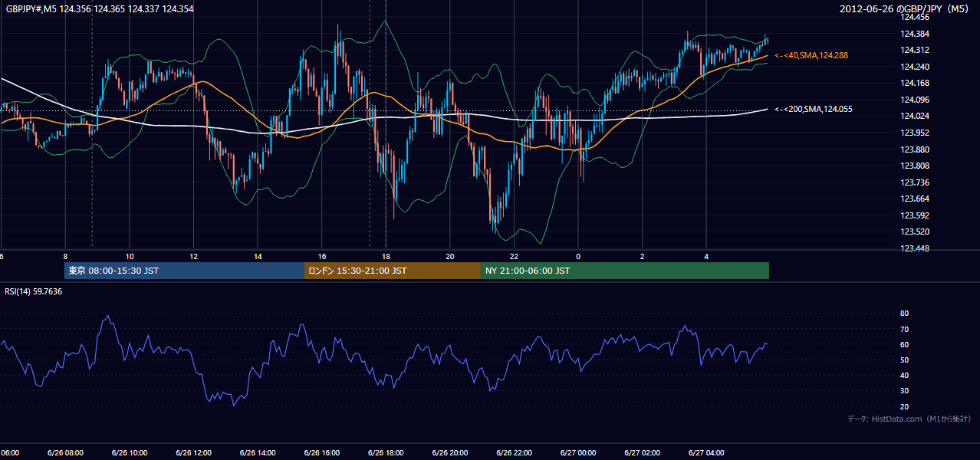Click price axis label 124.384
Image resolution: width=980 pixels, height=460 pixels.
point(916,34)
